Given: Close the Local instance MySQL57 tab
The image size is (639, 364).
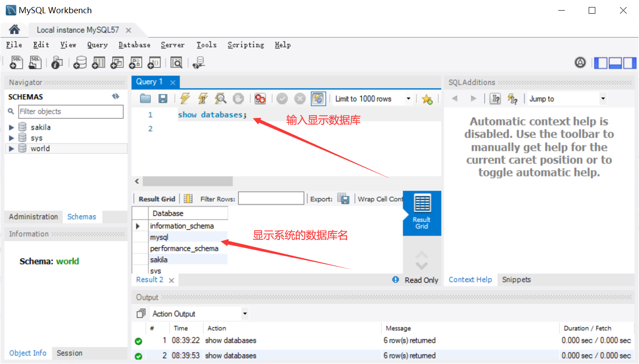Looking at the screenshot, I should (x=128, y=30).
